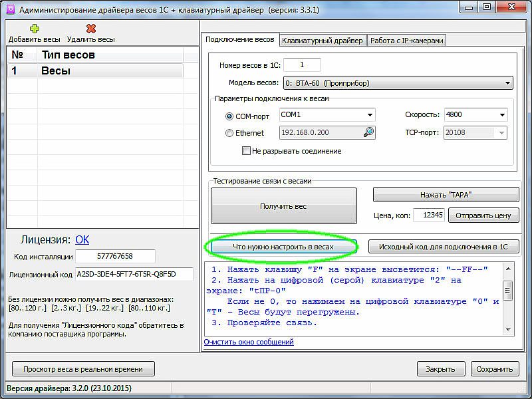Click the Нажать "ТАРА" button
Viewport: 532px width, 399px height.
coord(446,195)
